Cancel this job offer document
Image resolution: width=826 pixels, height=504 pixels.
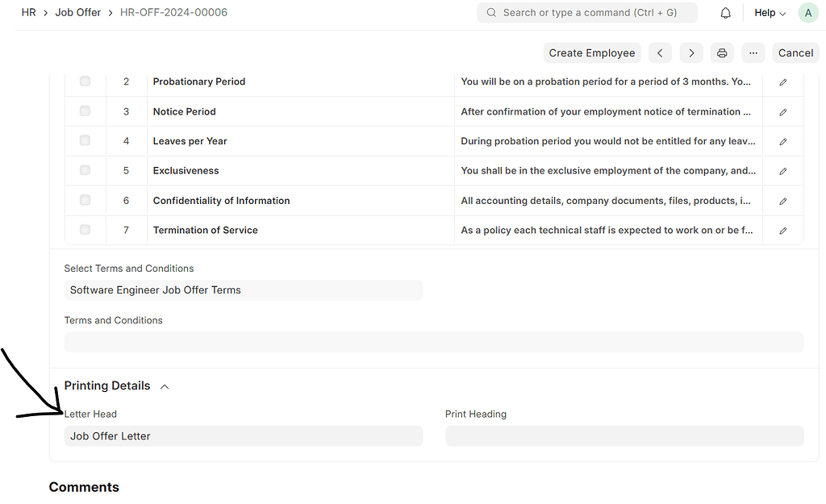point(795,52)
